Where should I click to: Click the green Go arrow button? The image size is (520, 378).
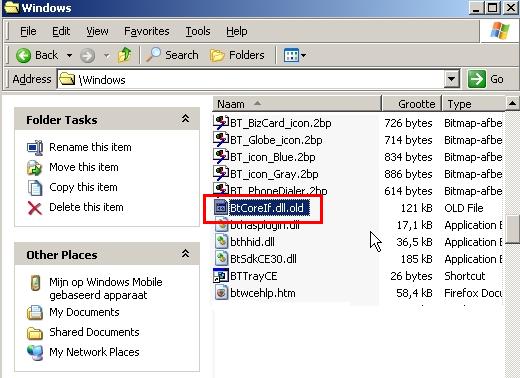point(477,79)
